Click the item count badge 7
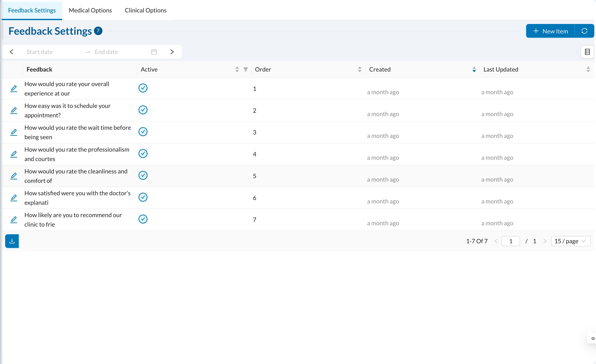Image resolution: width=596 pixels, height=364 pixels. point(98,31)
